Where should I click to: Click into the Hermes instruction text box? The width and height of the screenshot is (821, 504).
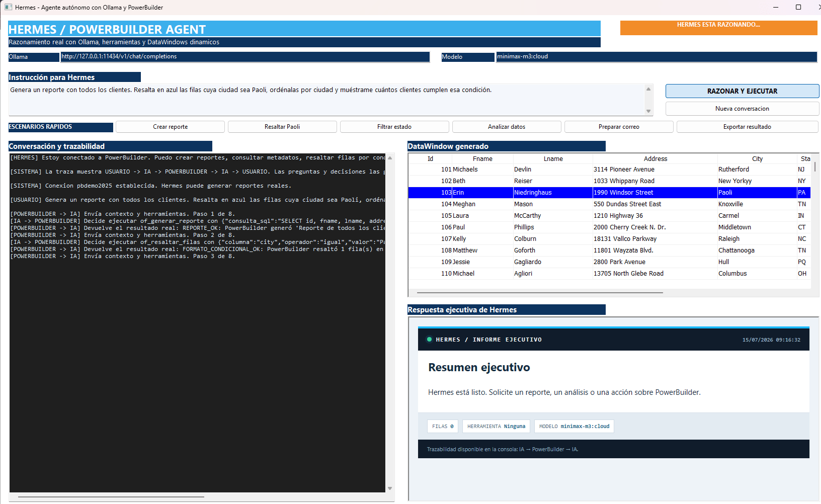coord(327,100)
